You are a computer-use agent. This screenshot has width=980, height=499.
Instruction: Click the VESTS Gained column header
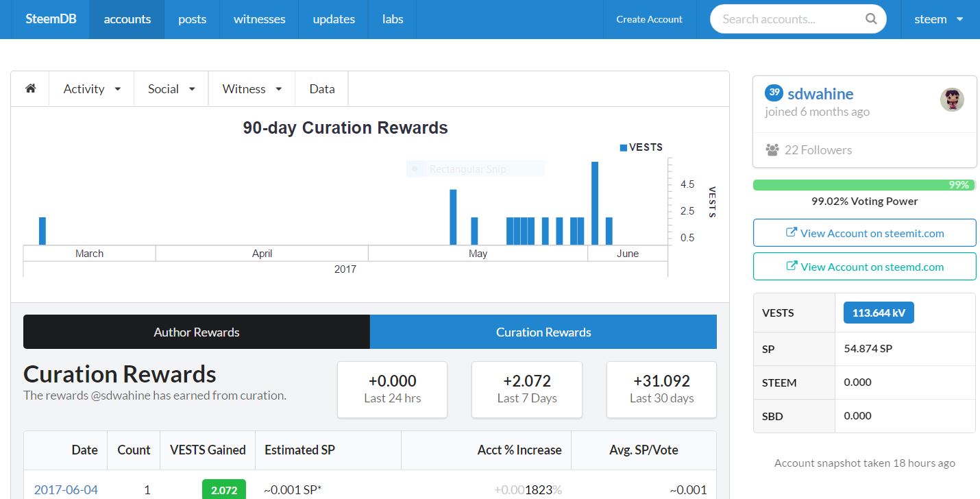tap(208, 450)
